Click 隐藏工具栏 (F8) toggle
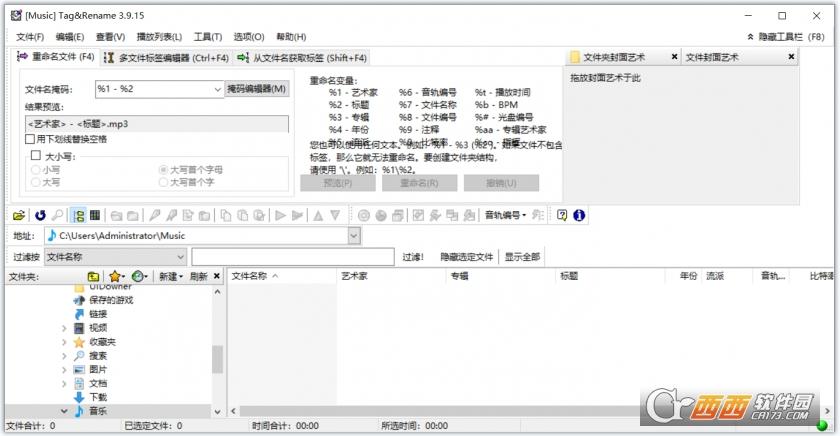 click(786, 37)
